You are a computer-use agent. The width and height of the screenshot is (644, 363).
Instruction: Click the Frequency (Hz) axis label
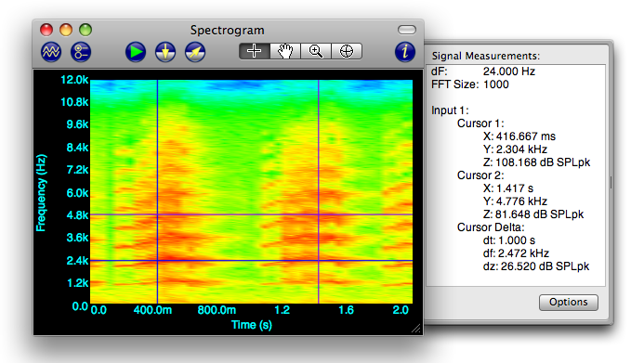[x=41, y=193]
